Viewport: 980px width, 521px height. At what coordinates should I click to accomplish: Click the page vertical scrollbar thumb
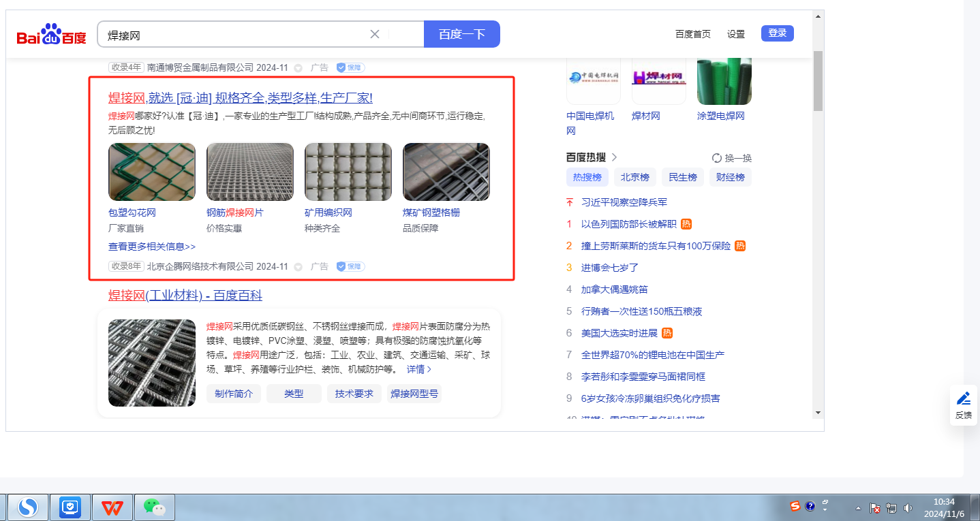coord(818,80)
